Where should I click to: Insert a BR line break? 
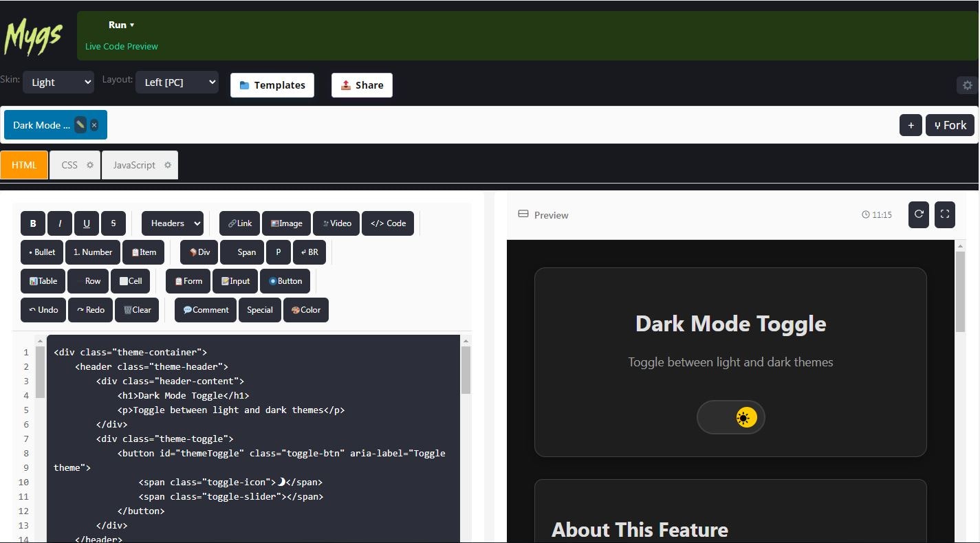(309, 252)
